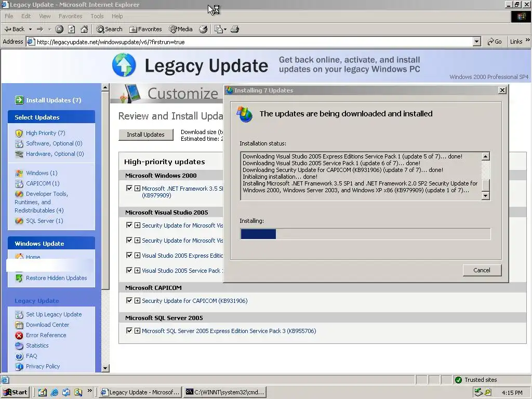This screenshot has height=399, width=532.
Task: Click the red Error Reference icon
Action: [19, 335]
